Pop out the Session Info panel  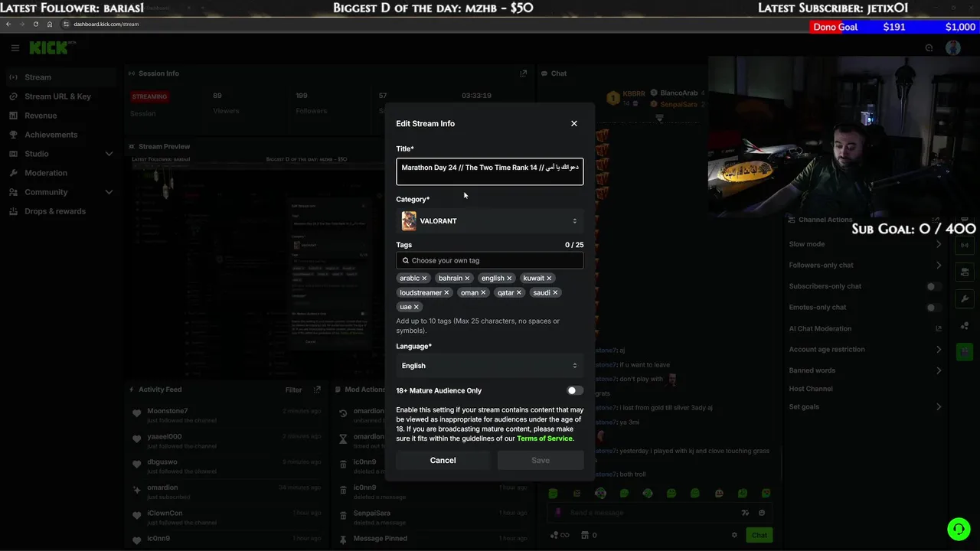(x=523, y=73)
